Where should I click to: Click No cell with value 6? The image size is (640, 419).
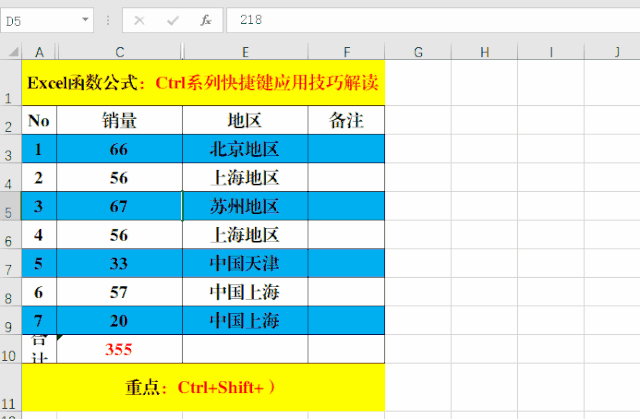pos(39,292)
